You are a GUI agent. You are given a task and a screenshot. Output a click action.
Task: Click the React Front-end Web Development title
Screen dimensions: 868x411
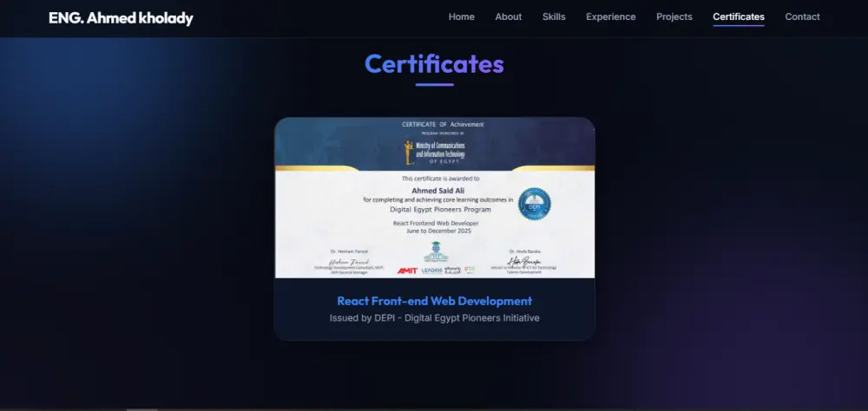coord(435,301)
